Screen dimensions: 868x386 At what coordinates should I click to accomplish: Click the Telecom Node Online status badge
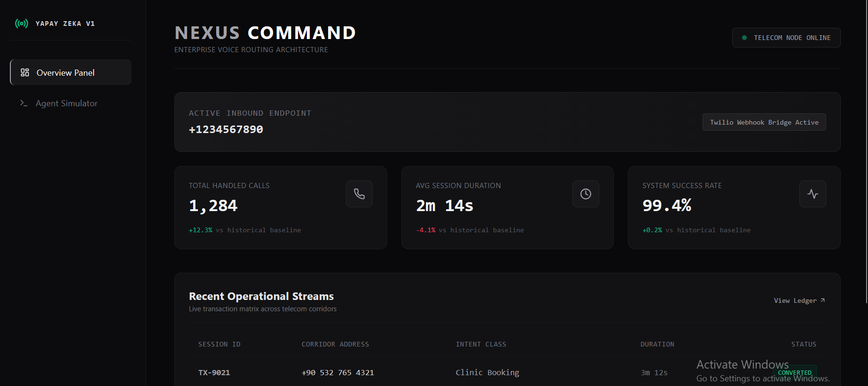coord(786,38)
